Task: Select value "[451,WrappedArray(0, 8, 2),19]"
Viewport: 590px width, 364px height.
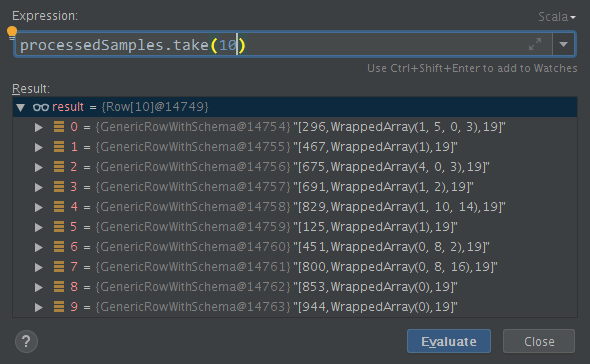Action: 391,247
